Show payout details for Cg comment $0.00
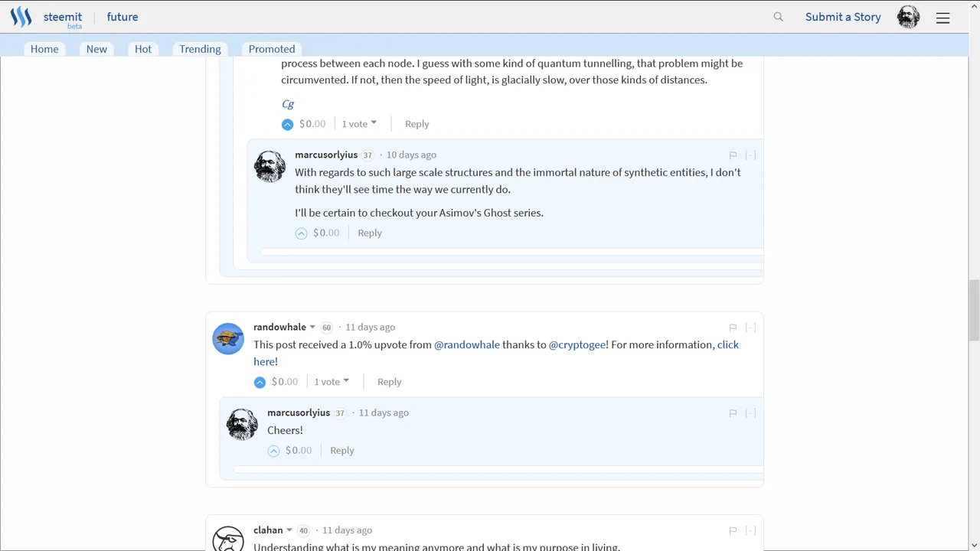Image resolution: width=980 pixels, height=551 pixels. 312,123
